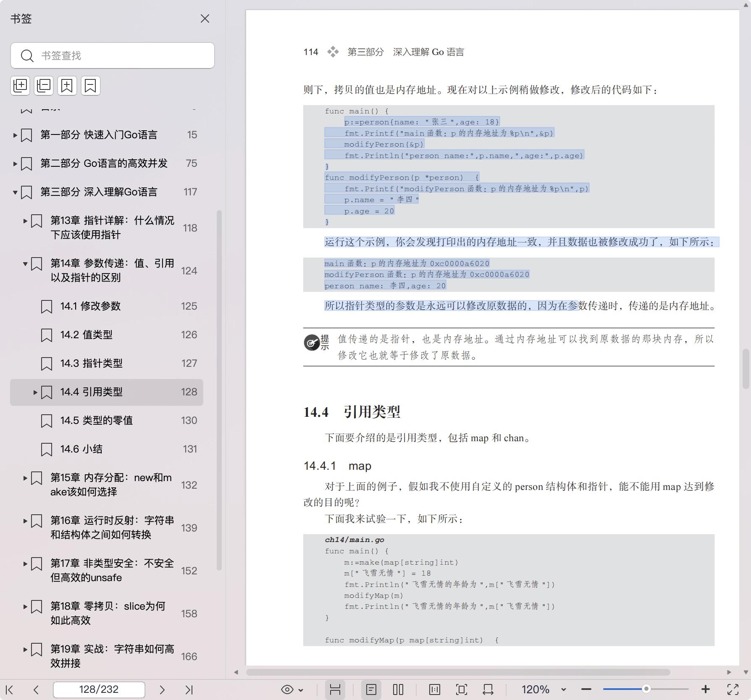The height and width of the screenshot is (700, 751).
Task: Go to 第一部分 快速入门Go语言 bookmark
Action: [99, 135]
